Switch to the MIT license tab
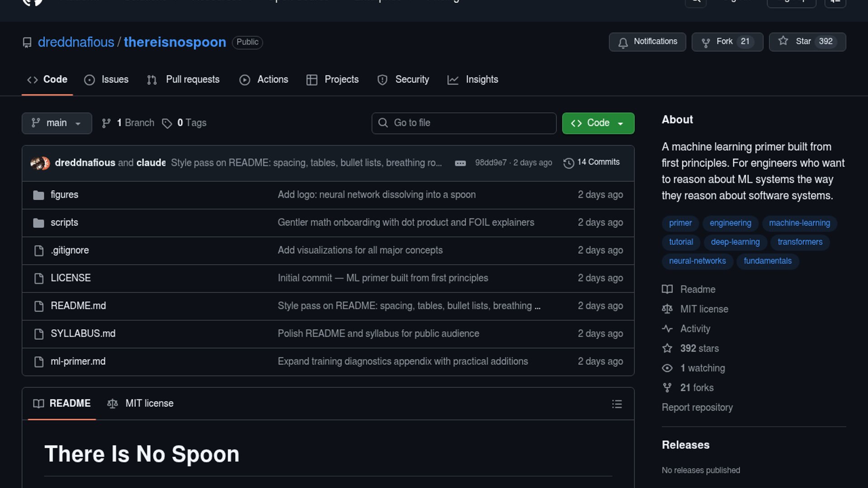 (x=140, y=404)
